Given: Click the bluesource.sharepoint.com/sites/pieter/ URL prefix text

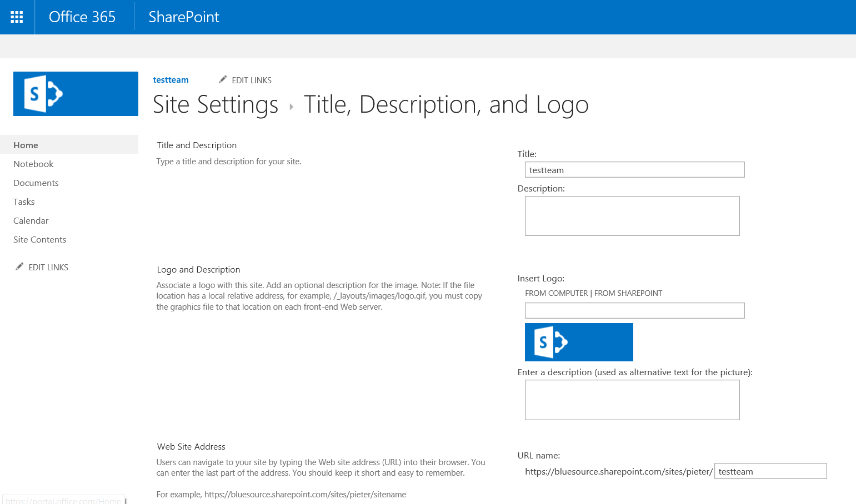Looking at the screenshot, I should 619,472.
